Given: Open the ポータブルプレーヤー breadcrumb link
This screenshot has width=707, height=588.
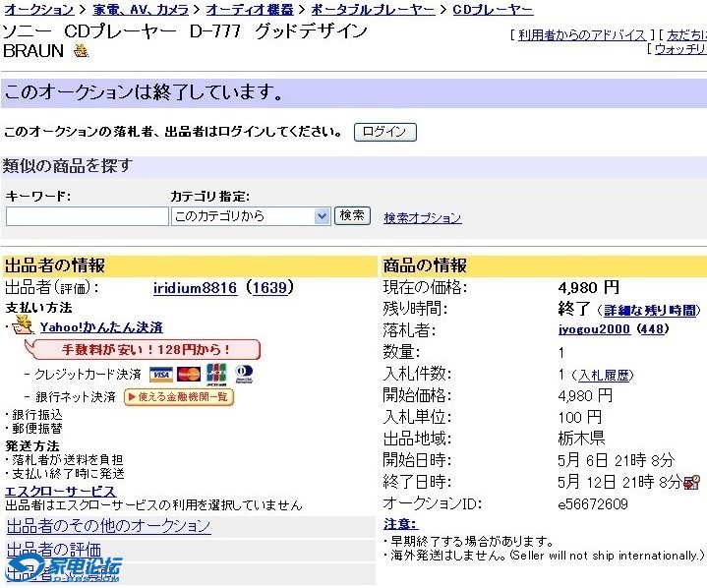Looking at the screenshot, I should click(373, 10).
